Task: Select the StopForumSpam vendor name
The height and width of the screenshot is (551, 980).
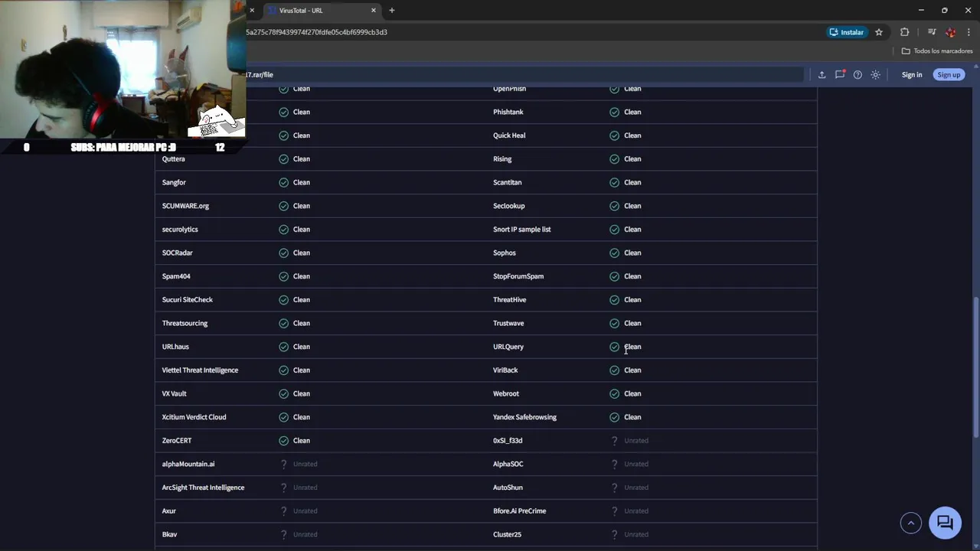Action: coord(518,276)
